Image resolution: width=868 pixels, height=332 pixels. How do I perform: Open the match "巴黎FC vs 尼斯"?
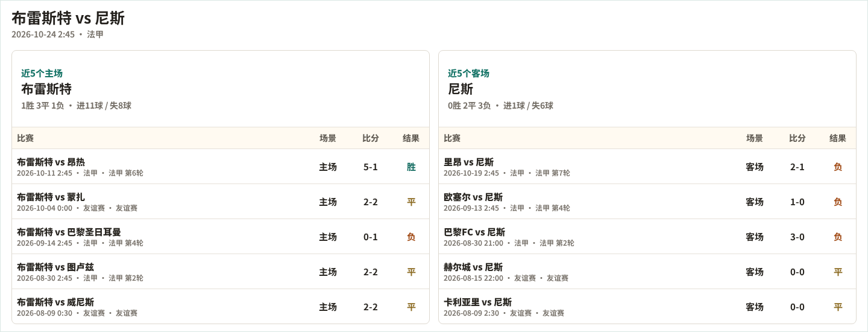coord(474,232)
